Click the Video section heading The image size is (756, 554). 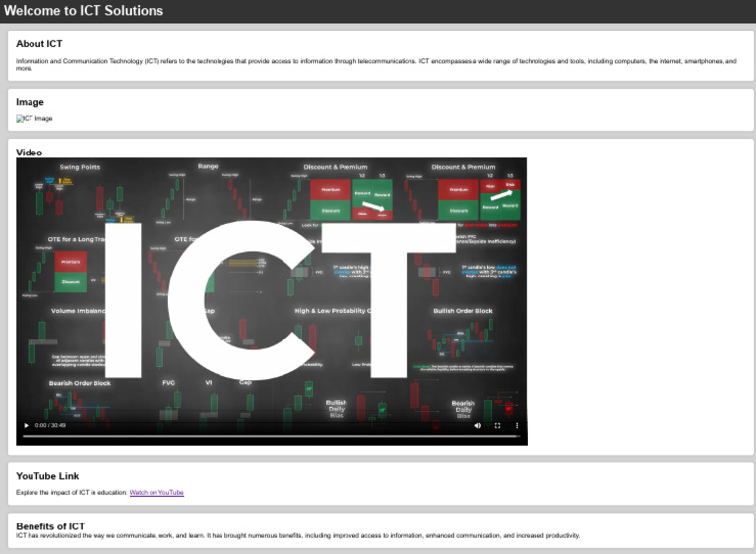(29, 153)
